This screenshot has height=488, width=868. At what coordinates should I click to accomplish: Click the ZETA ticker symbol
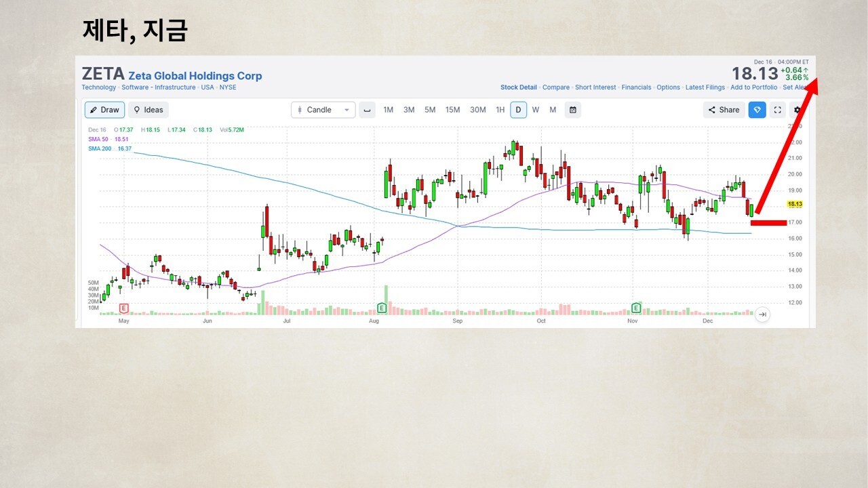pos(103,74)
